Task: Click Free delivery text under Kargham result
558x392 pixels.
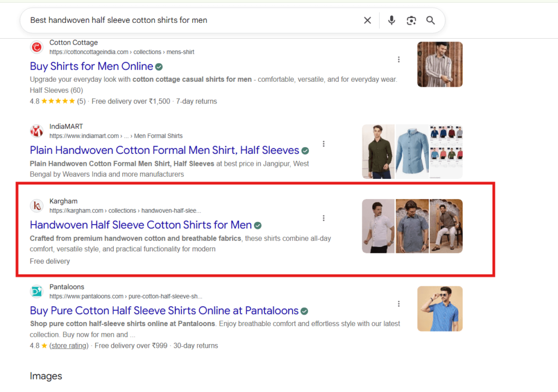Action: [x=50, y=261]
